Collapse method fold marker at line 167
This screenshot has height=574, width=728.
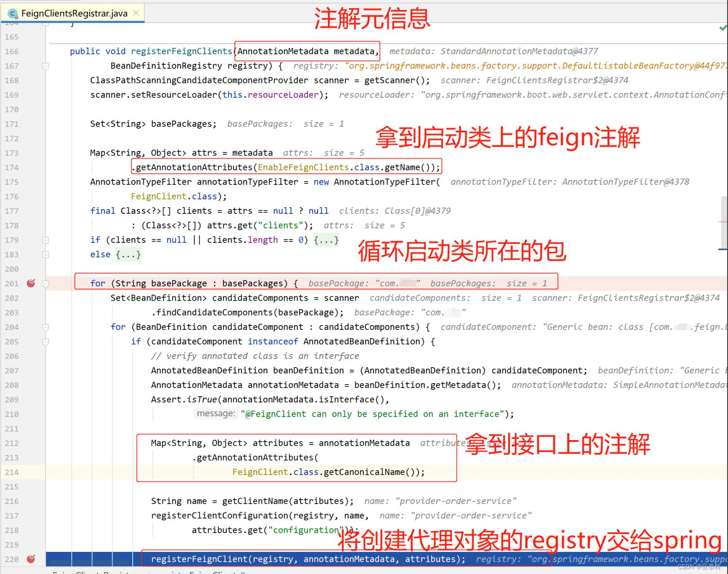pyautogui.click(x=46, y=66)
